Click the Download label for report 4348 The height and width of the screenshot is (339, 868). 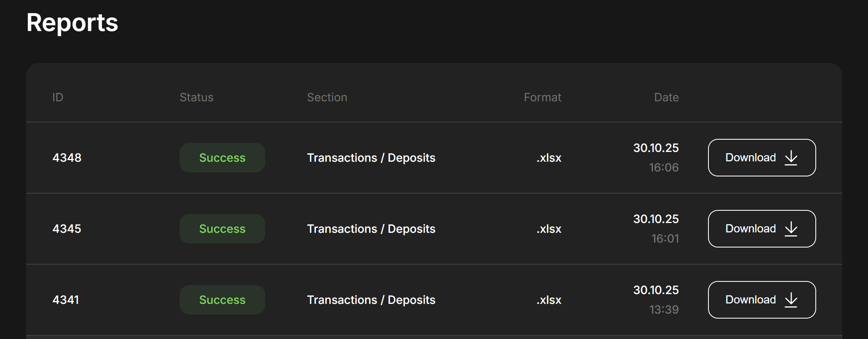[x=750, y=158]
